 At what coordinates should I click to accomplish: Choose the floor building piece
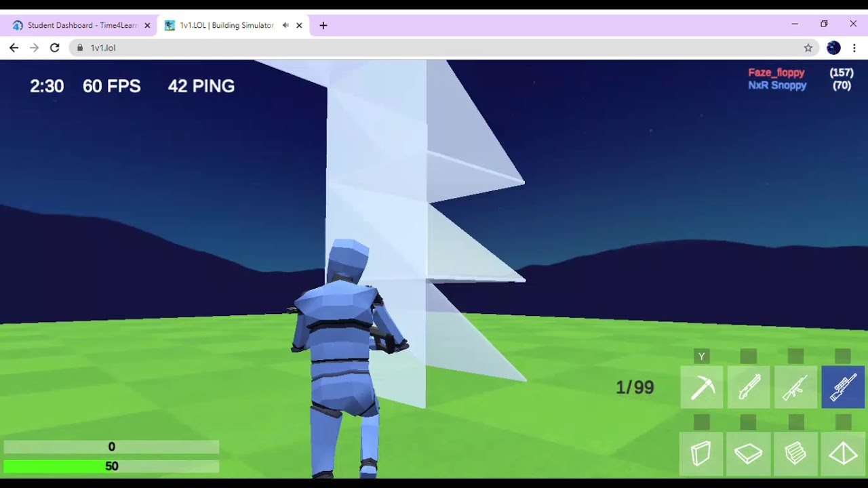coord(749,453)
